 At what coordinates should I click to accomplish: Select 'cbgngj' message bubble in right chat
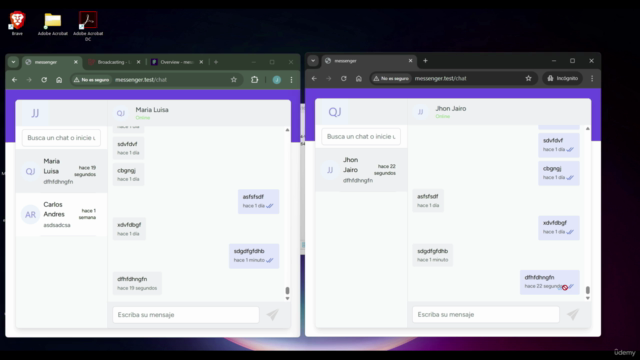559,173
